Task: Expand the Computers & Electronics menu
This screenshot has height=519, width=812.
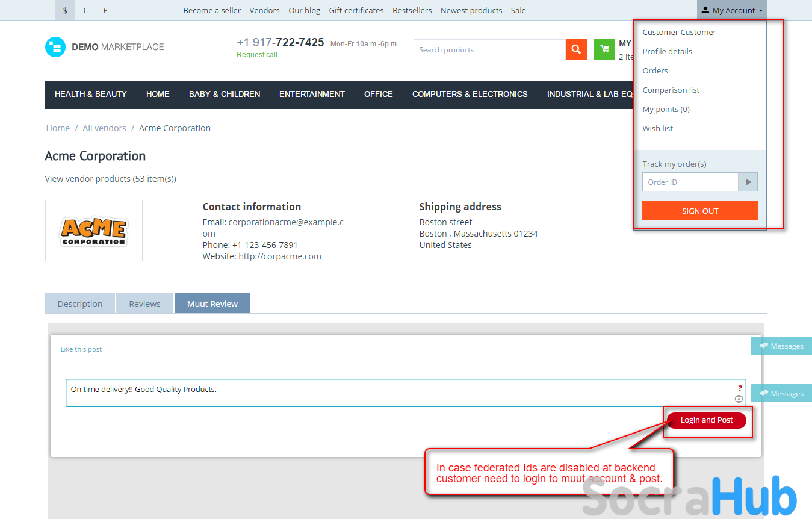Action: (x=470, y=95)
